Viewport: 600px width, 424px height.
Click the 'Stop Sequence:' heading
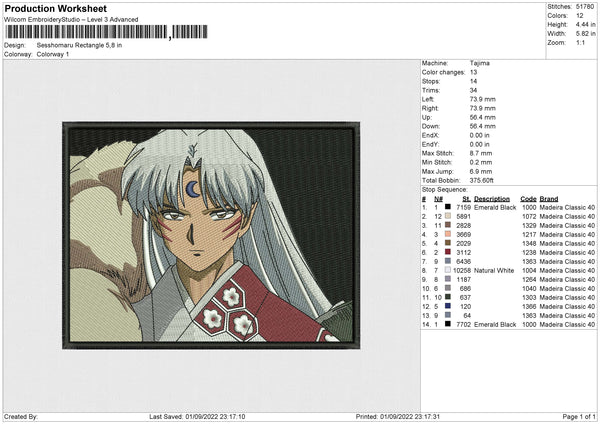pos(445,189)
